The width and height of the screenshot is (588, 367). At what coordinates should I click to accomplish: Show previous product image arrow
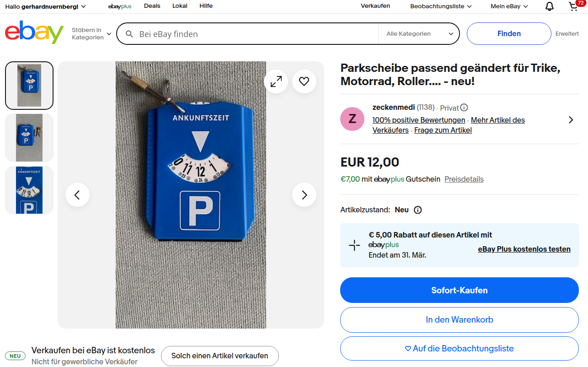(77, 195)
